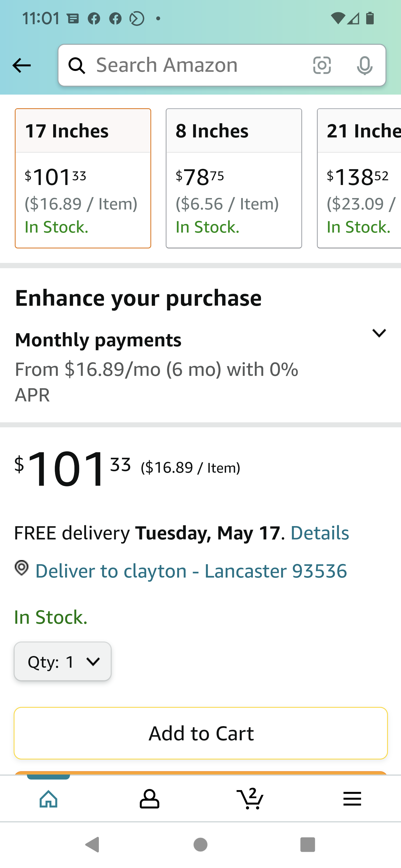Open the shopping cart icon

[x=250, y=798]
